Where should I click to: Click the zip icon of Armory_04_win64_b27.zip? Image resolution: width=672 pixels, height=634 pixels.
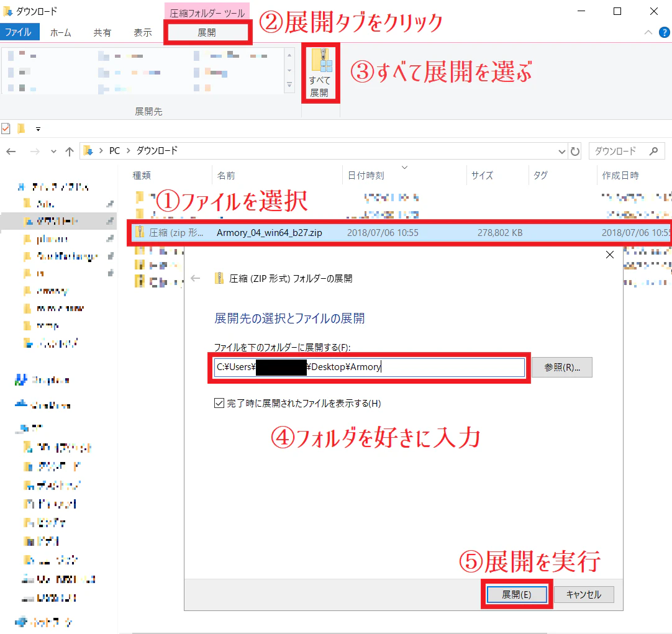(x=140, y=232)
